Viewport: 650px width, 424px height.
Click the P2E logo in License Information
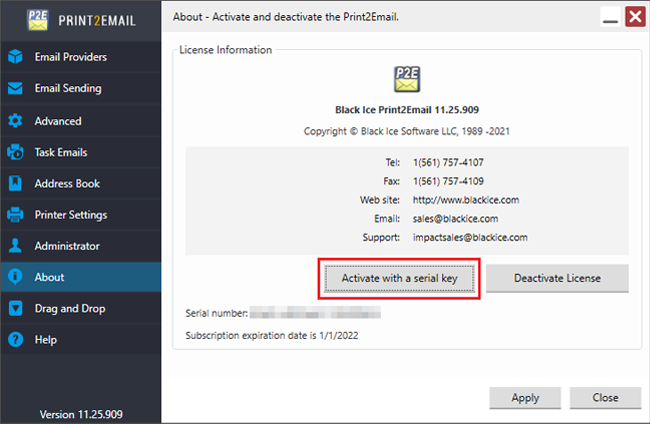click(x=407, y=79)
